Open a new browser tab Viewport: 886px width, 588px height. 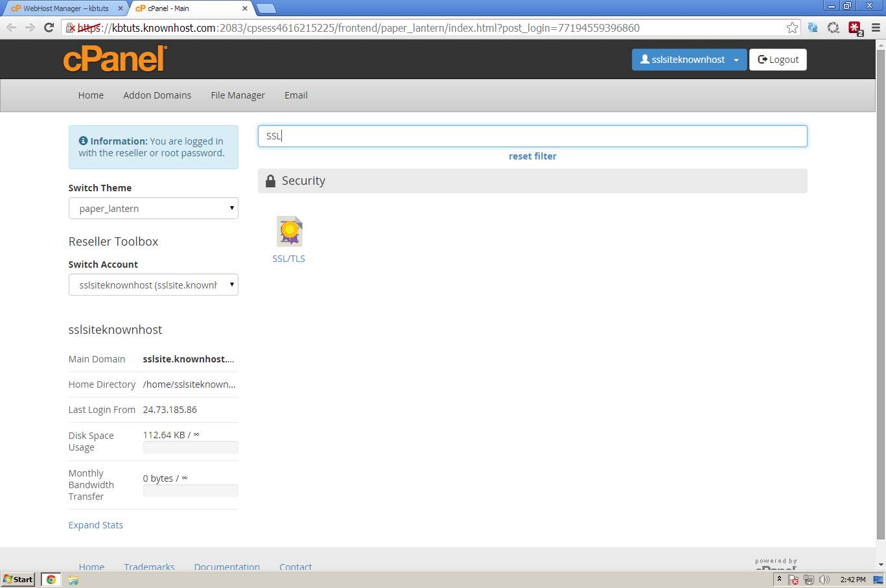266,8
